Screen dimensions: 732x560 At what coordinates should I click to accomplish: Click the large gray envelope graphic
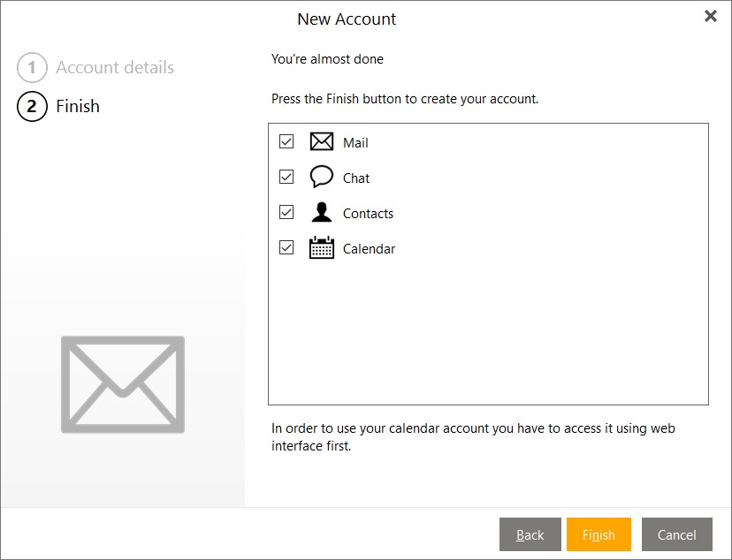[x=123, y=384]
